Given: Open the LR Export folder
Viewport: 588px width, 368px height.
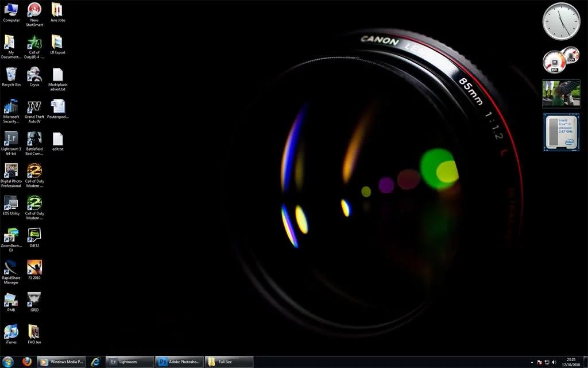Looking at the screenshot, I should tap(58, 45).
